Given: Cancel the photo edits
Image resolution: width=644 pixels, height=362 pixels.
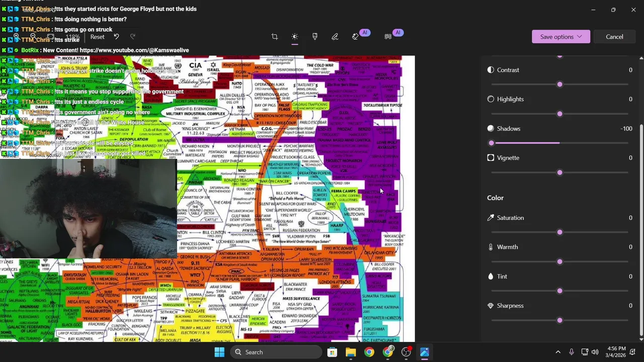Looking at the screenshot, I should [614, 37].
